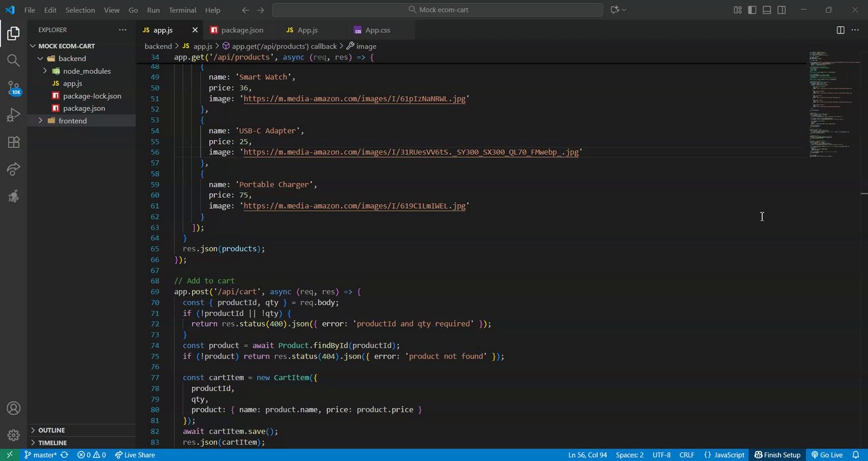Click the Split Editor Right icon

(x=840, y=30)
